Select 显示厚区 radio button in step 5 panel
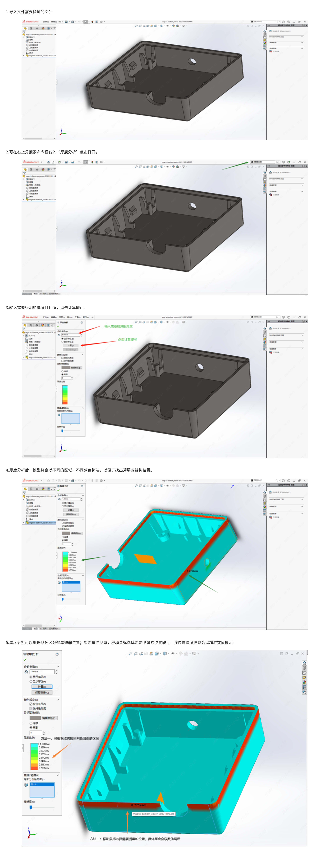336x868 pixels. point(31,681)
